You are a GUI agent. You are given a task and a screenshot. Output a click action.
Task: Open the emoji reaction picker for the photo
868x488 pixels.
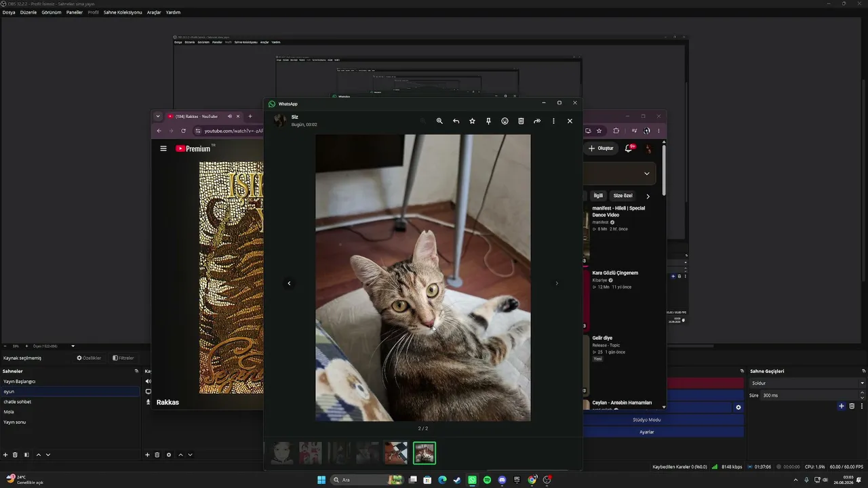(505, 121)
